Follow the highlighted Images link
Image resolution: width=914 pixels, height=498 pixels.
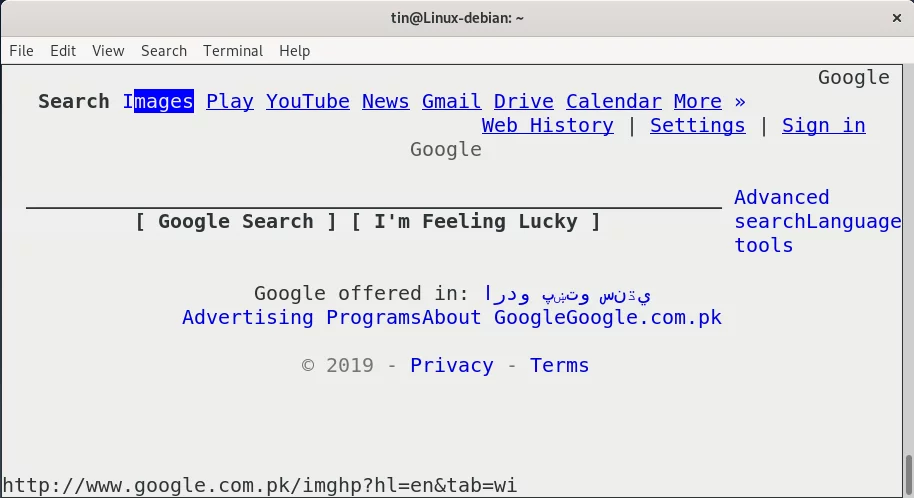tap(158, 101)
